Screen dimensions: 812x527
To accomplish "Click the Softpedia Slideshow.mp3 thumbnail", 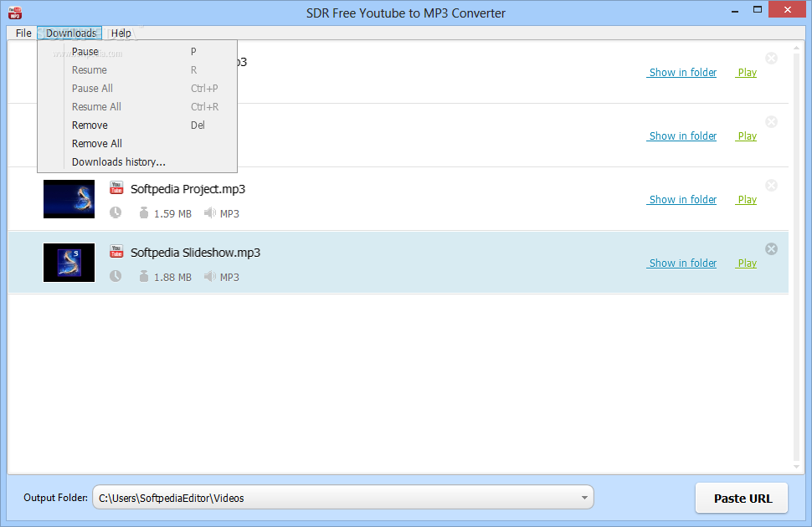I will click(69, 263).
